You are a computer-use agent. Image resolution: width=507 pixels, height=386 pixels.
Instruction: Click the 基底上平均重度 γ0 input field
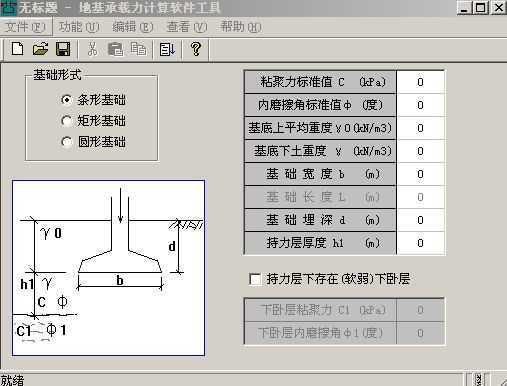click(x=420, y=128)
